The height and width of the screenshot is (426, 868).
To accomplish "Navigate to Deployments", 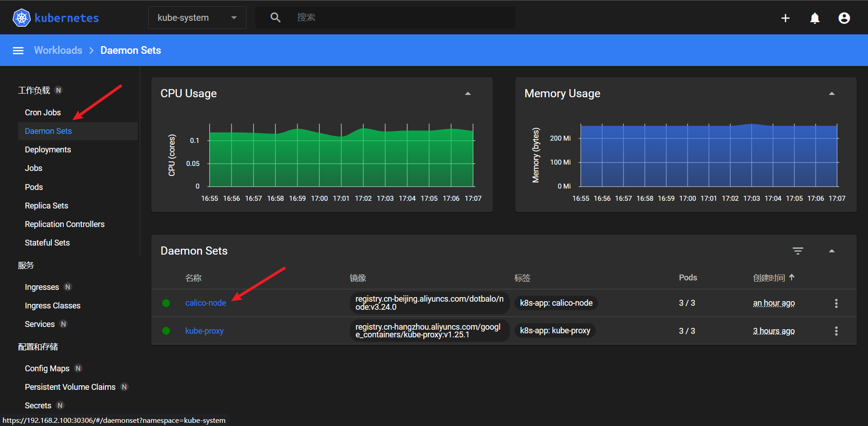I will [48, 150].
